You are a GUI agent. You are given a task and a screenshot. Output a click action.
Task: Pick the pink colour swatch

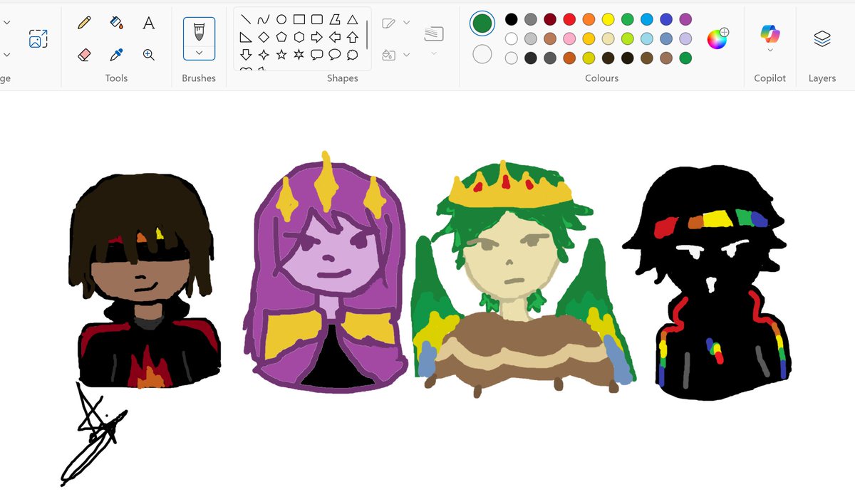569,38
